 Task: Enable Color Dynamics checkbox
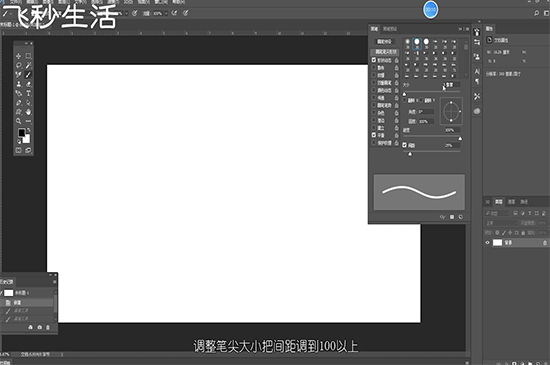[374, 90]
